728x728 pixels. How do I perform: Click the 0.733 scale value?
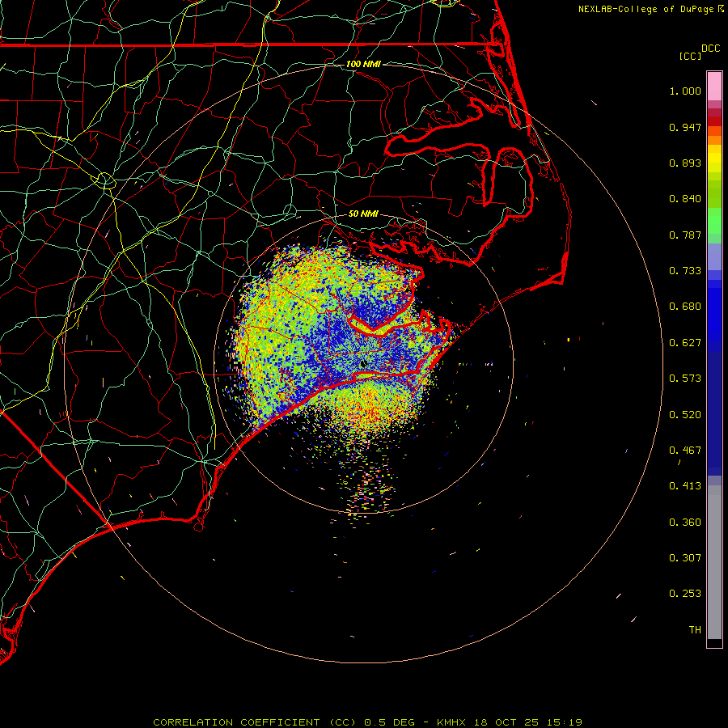pyautogui.click(x=685, y=271)
